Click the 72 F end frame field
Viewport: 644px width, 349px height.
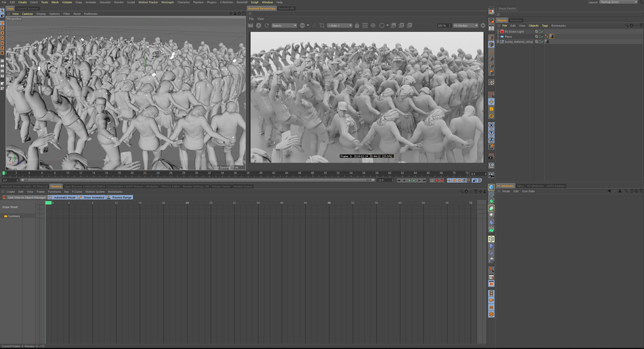pyautogui.click(x=385, y=180)
